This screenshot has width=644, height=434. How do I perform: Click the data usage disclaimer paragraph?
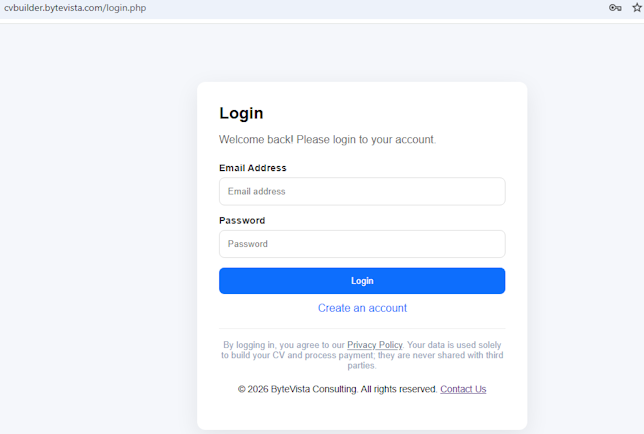click(362, 355)
